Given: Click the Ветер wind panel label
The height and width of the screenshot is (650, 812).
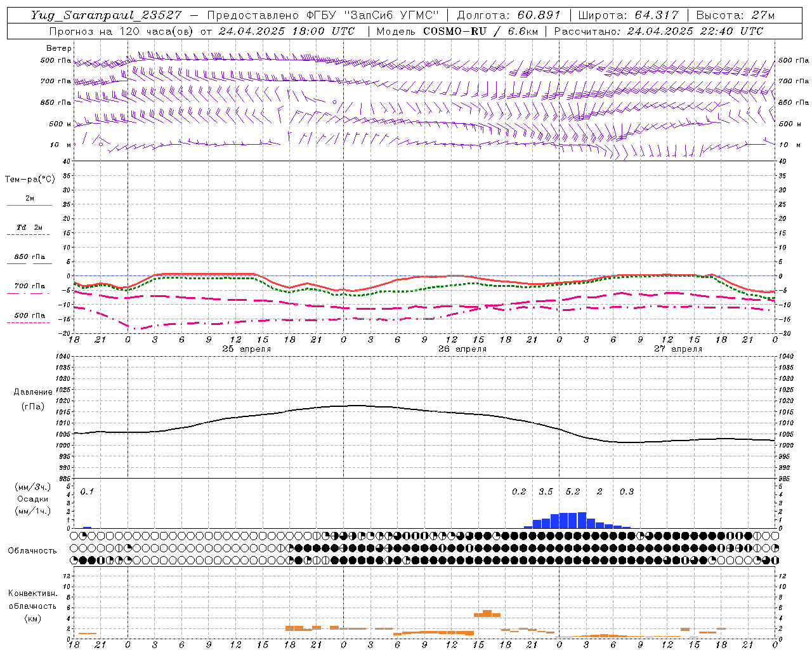Looking at the screenshot, I should (x=59, y=48).
